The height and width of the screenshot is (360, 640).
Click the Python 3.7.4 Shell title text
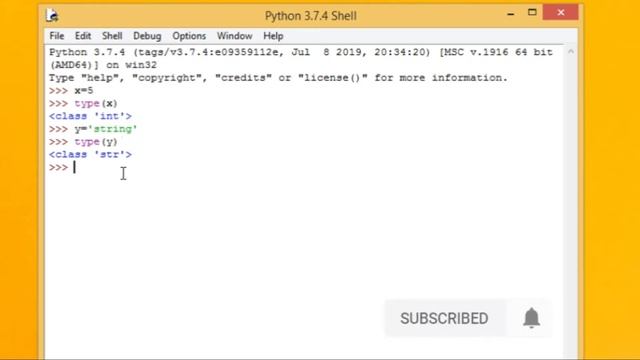tap(311, 16)
